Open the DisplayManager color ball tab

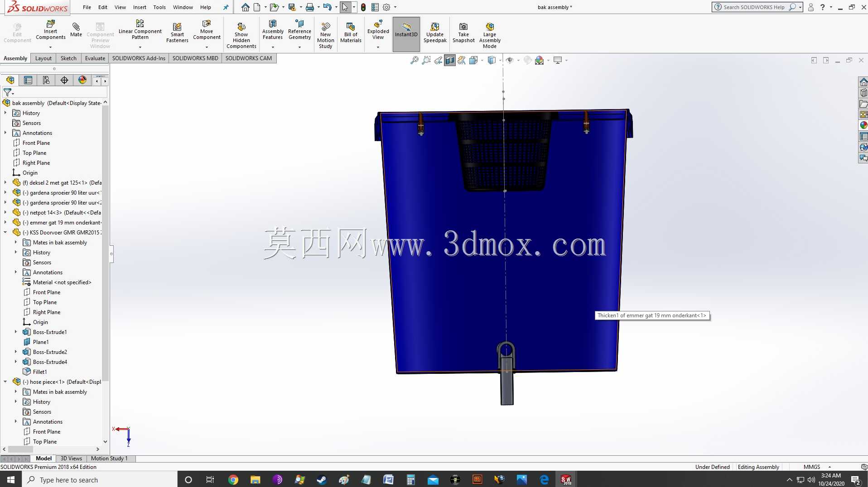[82, 81]
